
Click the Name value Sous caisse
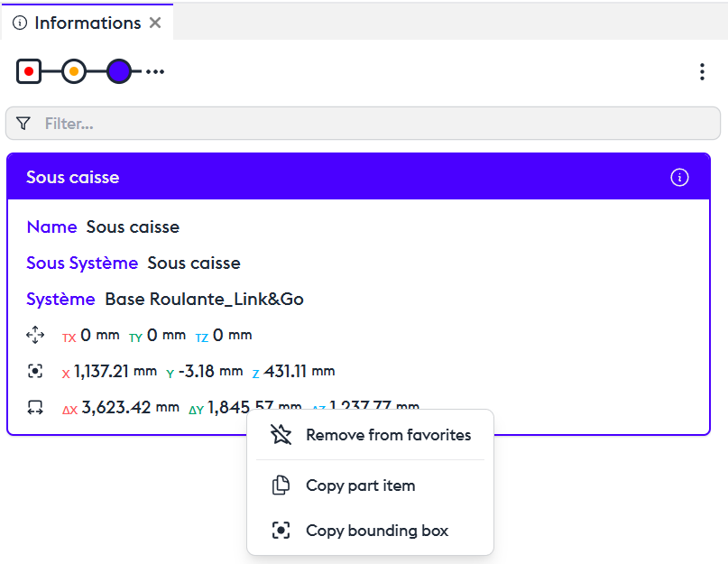click(133, 227)
